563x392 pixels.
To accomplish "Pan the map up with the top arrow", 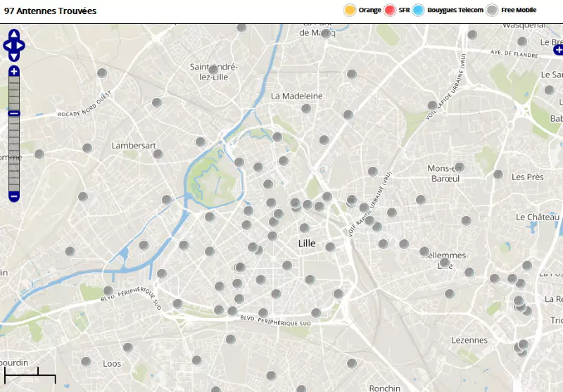I will pyautogui.click(x=14, y=34).
